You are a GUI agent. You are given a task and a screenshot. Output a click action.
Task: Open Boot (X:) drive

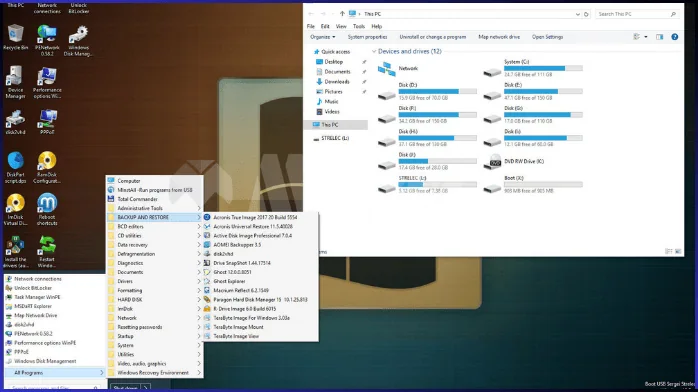(533, 184)
